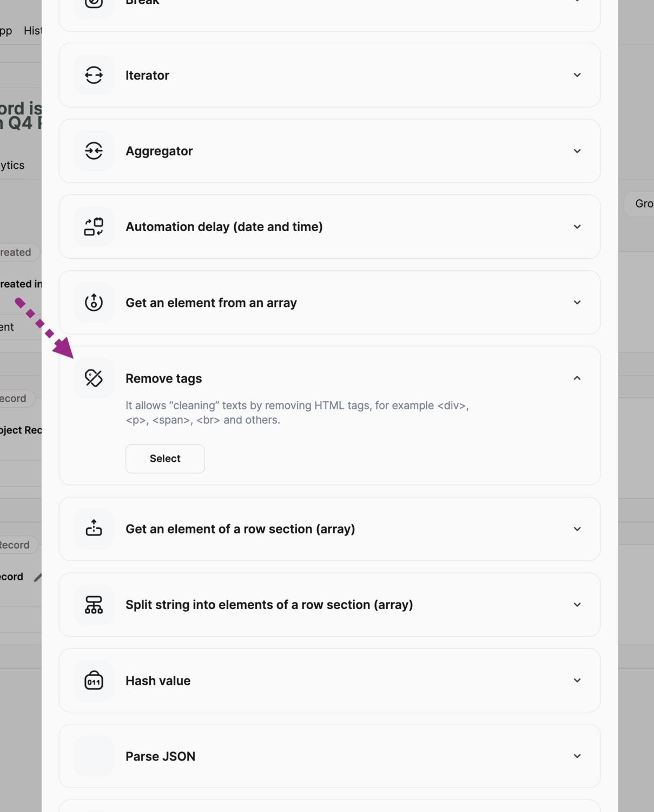The width and height of the screenshot is (654, 812).
Task: Click the pencil edit icon beside Record
Action: [37, 577]
